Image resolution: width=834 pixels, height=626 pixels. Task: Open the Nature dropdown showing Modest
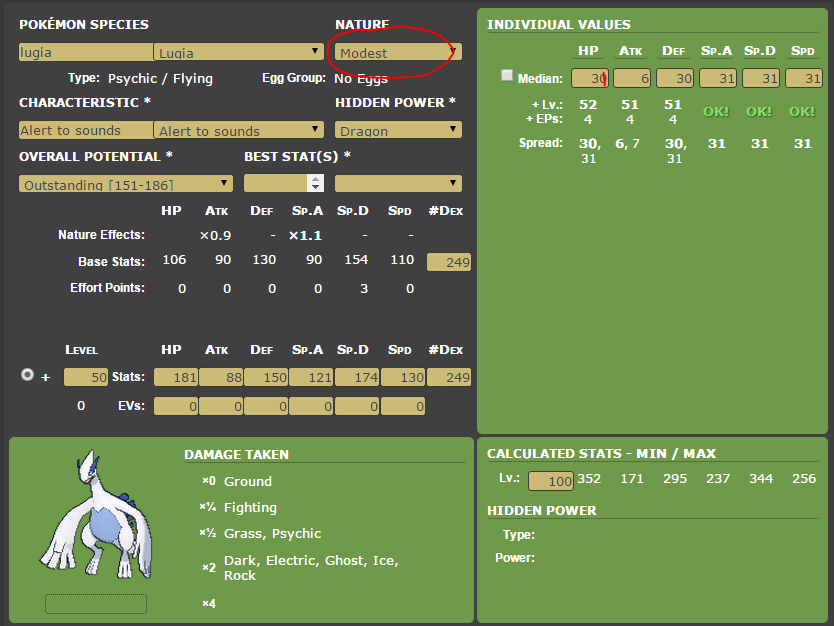pos(398,52)
